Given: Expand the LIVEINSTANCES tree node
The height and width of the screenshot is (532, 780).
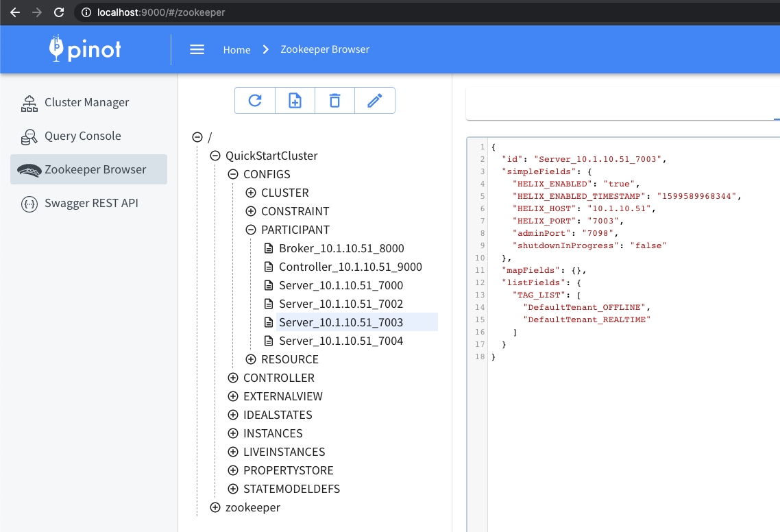Looking at the screenshot, I should click(x=233, y=452).
